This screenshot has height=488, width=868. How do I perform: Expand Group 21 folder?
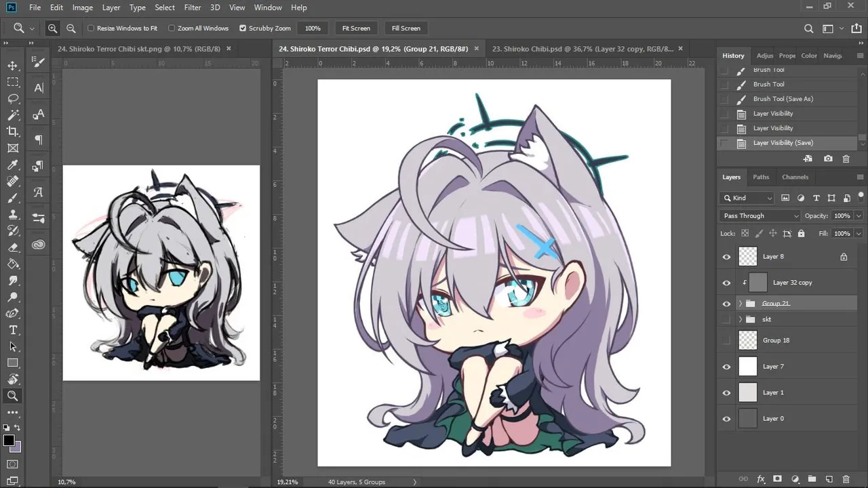pyautogui.click(x=741, y=304)
